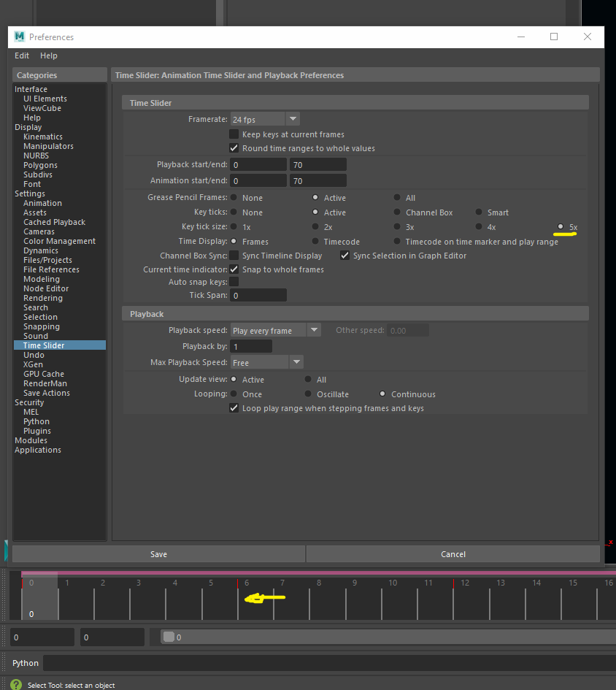Set Key ticks to Channel Box
616x690 pixels.
397,212
